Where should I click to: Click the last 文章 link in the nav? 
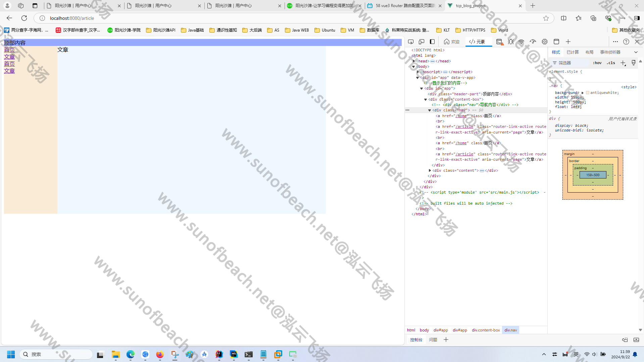point(9,71)
